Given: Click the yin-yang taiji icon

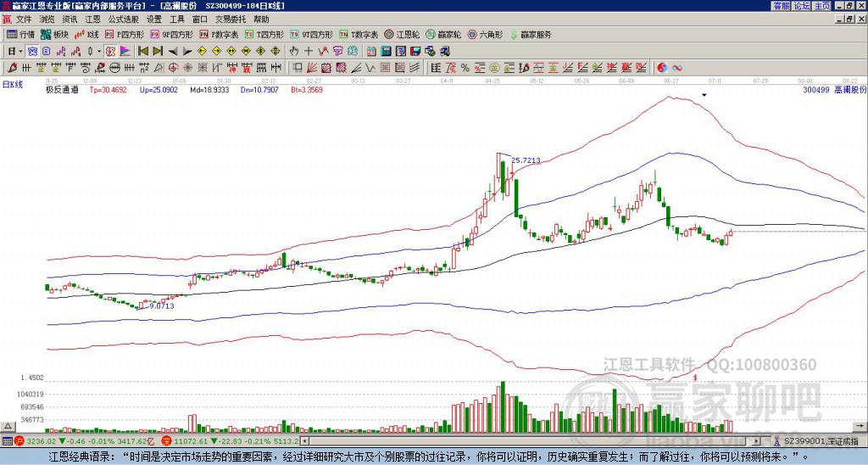Looking at the screenshot, I should [662, 68].
